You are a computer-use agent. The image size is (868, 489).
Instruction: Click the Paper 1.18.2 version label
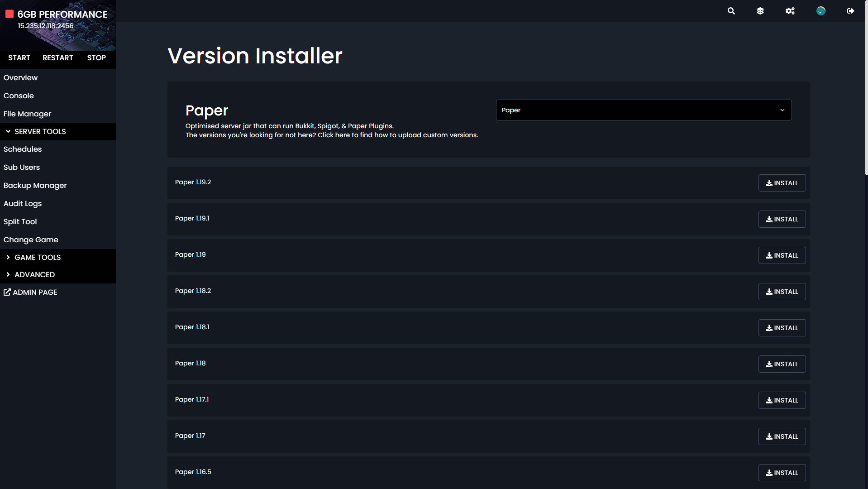pos(193,291)
